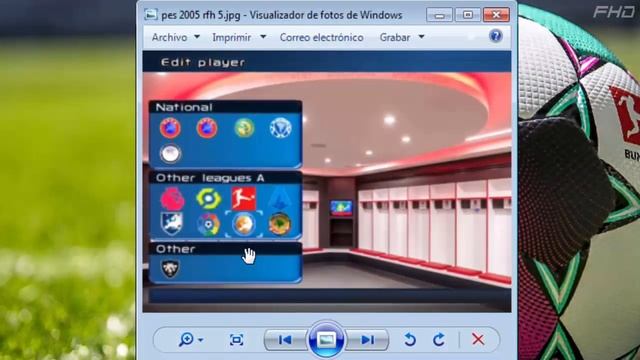This screenshot has height=360, width=640.
Task: Start the slideshow with center button
Action: click(x=326, y=340)
